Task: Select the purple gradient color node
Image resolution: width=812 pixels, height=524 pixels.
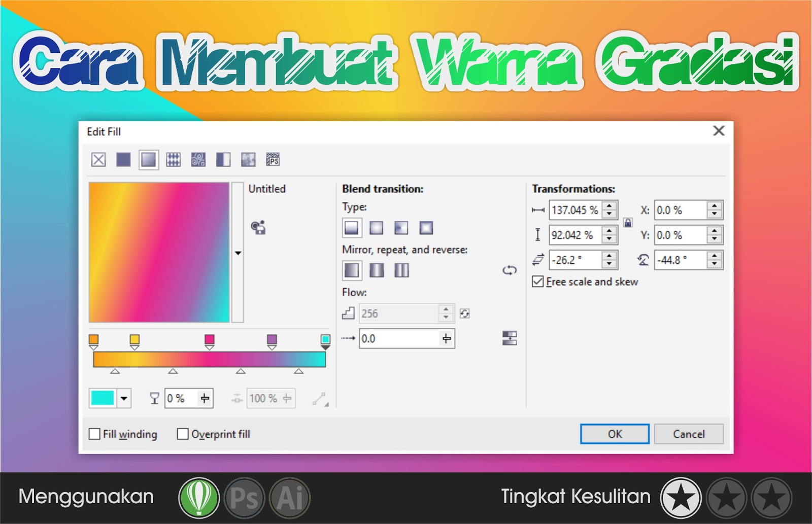Action: tap(272, 342)
